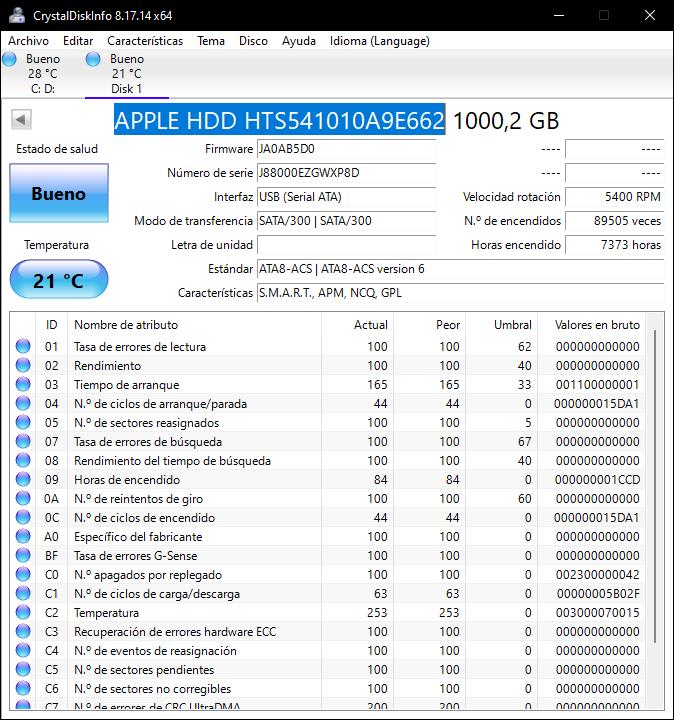Click status orb of attribute 0C ciclos de encendido
The image size is (674, 720).
pyautogui.click(x=23, y=517)
